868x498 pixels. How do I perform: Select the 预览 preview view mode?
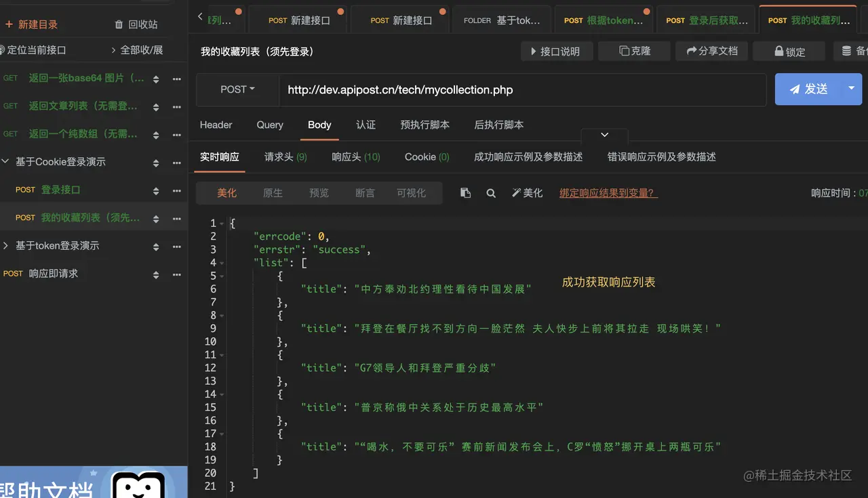[x=319, y=193]
